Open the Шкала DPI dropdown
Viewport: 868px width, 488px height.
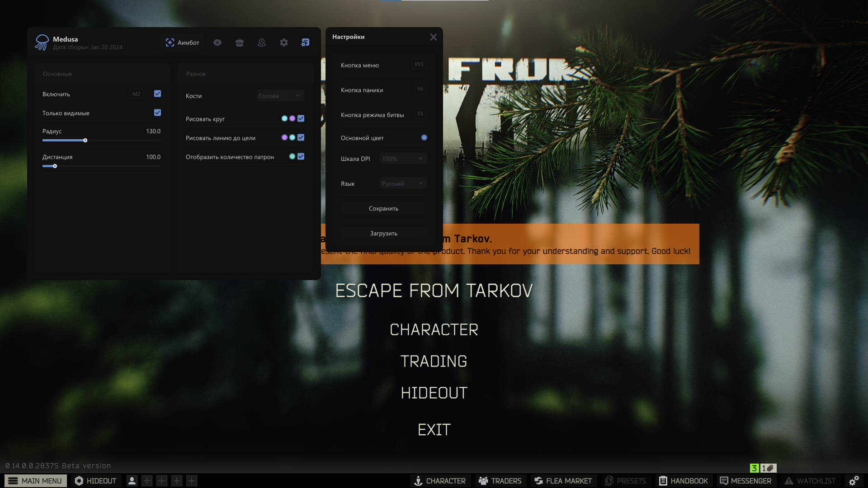point(403,159)
